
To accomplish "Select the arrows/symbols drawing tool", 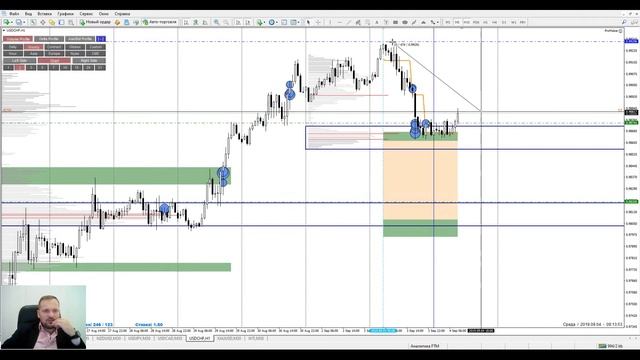I will pos(432,22).
